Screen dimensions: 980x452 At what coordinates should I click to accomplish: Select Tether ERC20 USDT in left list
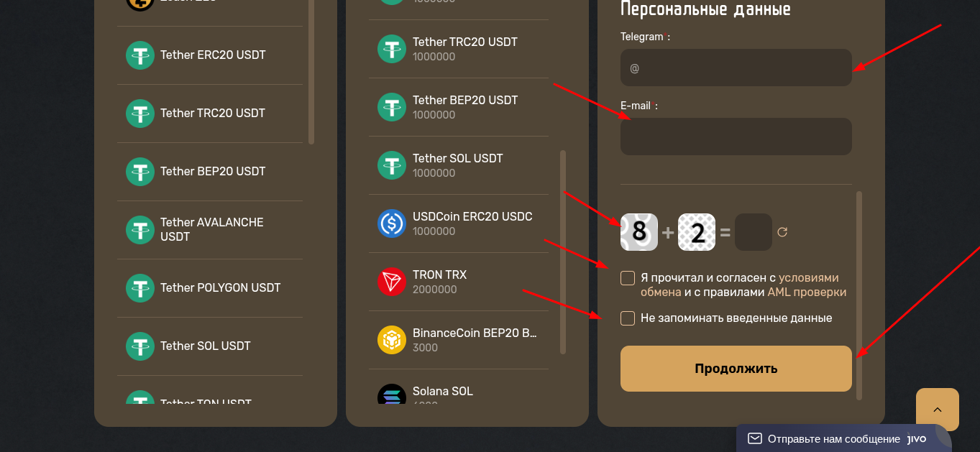pos(209,55)
